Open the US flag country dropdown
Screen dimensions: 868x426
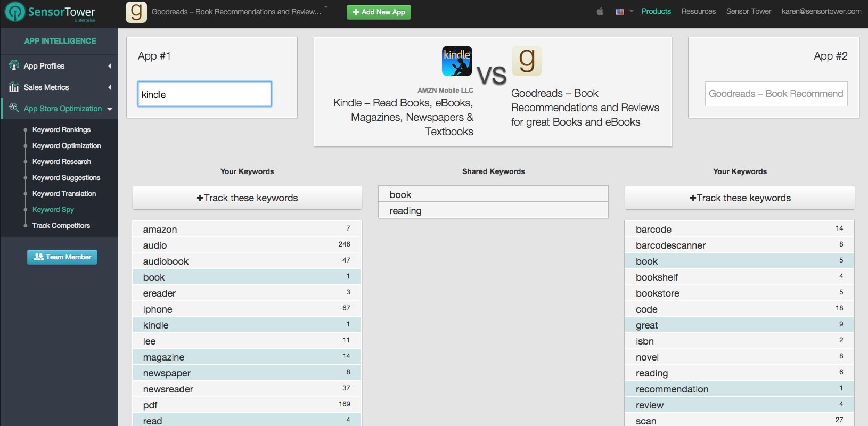coord(624,12)
